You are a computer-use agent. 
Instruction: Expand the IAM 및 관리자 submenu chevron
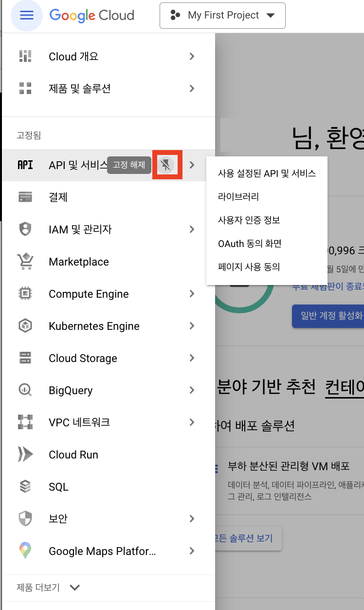click(192, 229)
